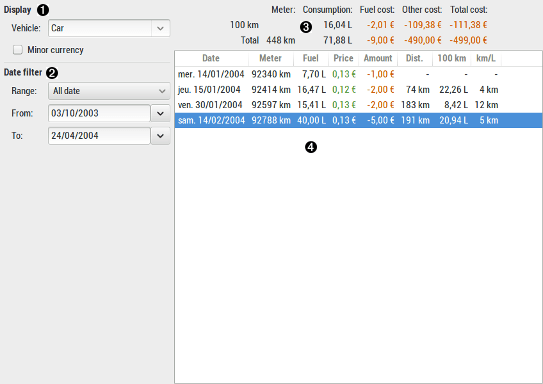543x384 pixels.
Task: Click fuel value 16,47 L
Action: (311, 90)
